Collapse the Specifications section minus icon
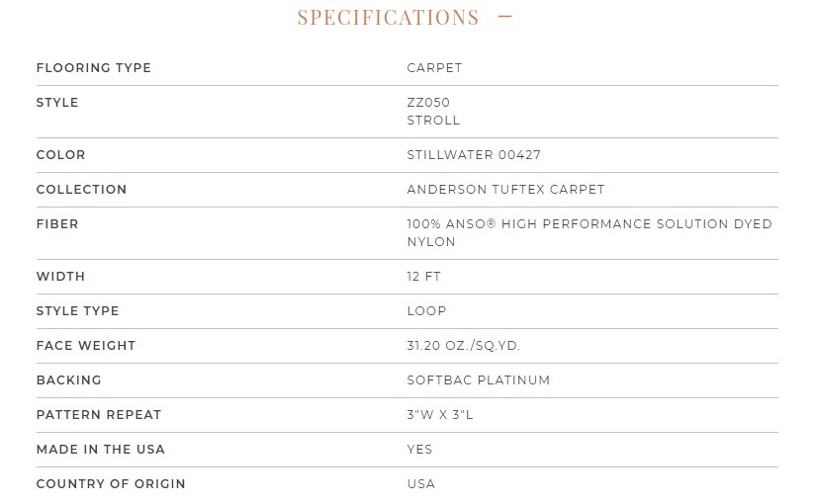Screen dimensions: 816x504 (504, 17)
